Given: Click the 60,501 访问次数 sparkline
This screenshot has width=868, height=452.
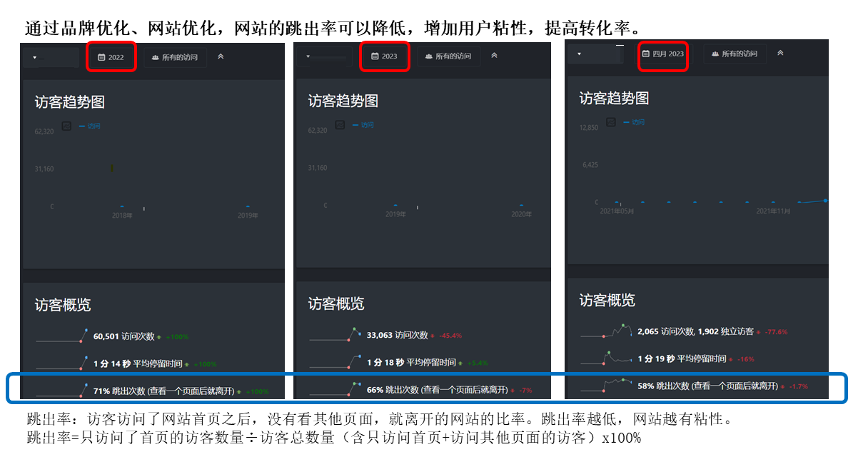Looking at the screenshot, I should [x=61, y=336].
